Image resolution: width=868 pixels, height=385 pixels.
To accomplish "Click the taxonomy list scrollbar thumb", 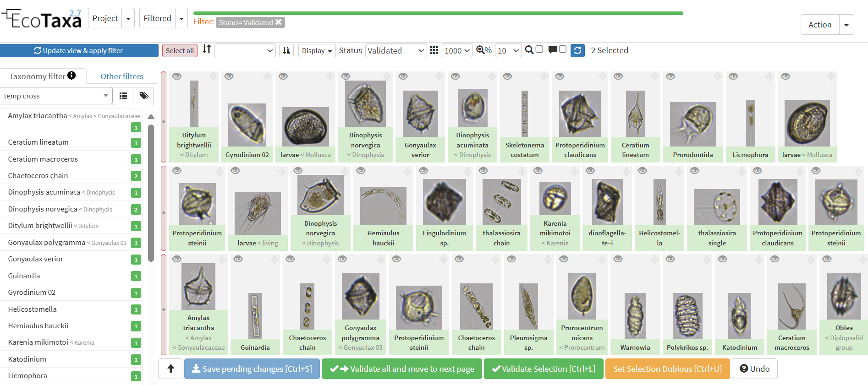I will tap(151, 192).
